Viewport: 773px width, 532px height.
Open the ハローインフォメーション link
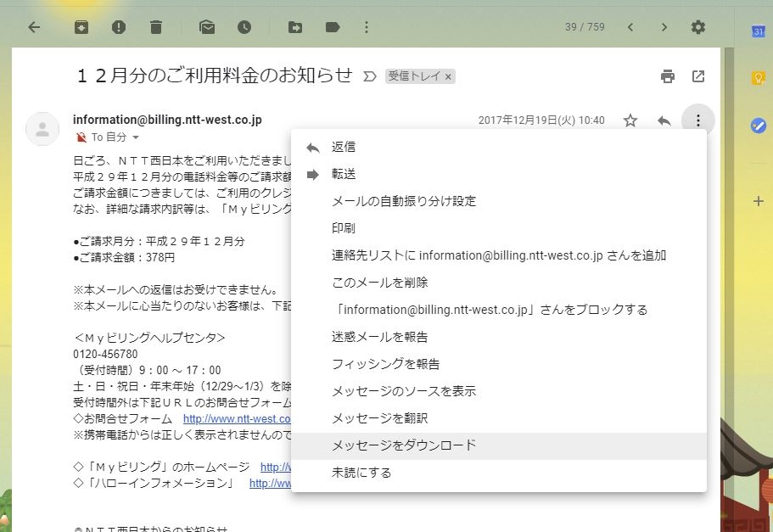point(270,484)
